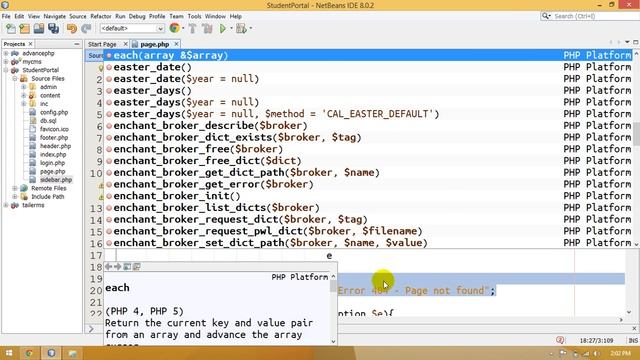Close the Start Page tab
The width and height of the screenshot is (640, 360).
point(125,44)
